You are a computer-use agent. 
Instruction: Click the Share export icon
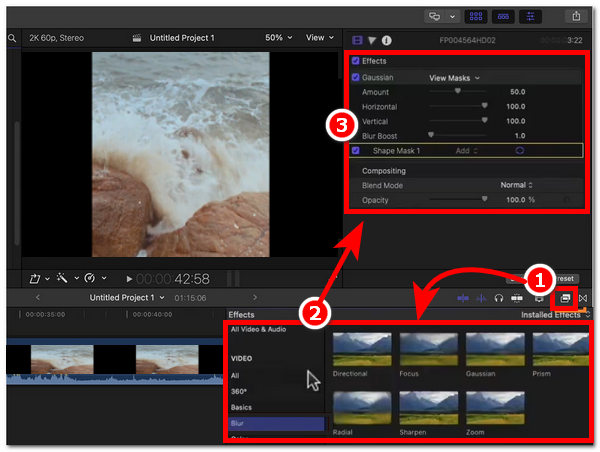(576, 16)
